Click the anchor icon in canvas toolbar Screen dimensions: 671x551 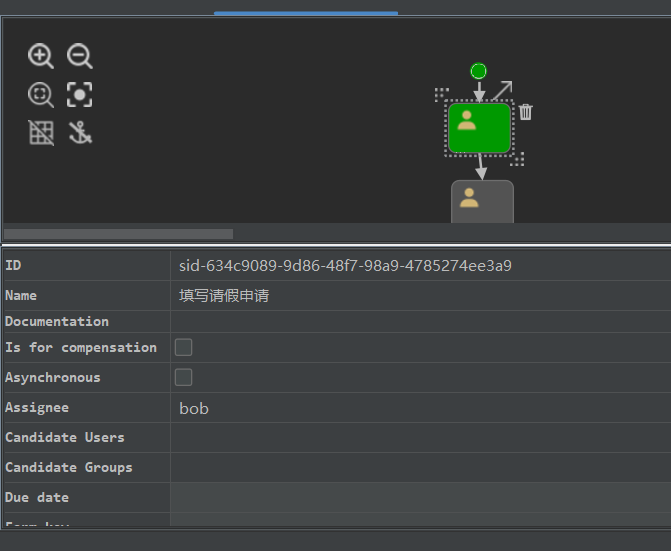[80, 133]
